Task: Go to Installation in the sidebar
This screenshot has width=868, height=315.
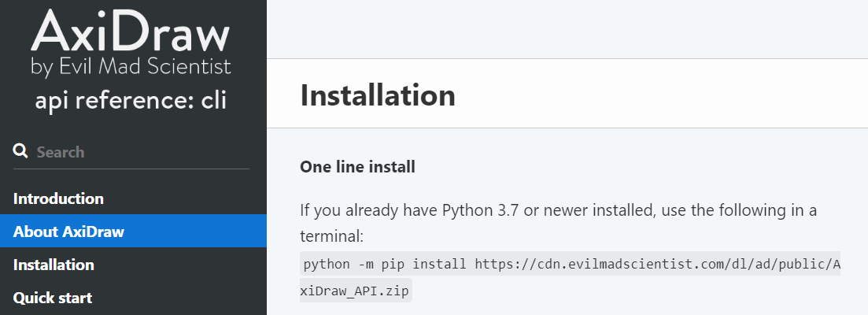Action: click(x=54, y=265)
